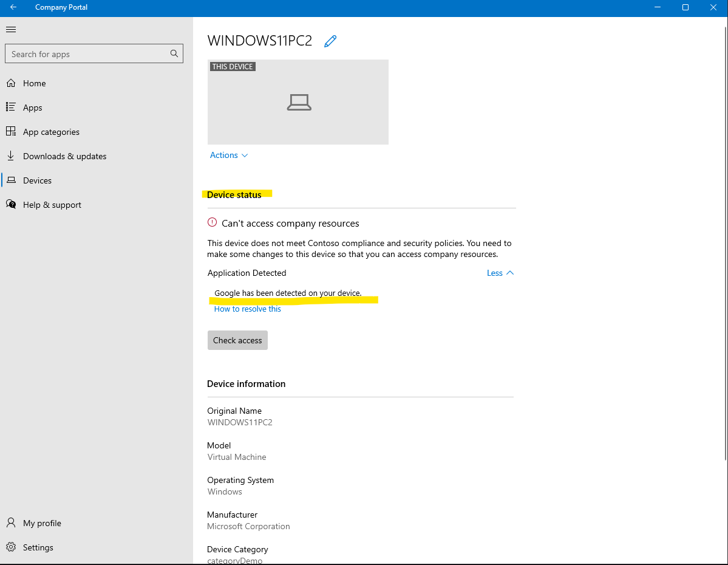Viewport: 728px width, 565px height.
Task: Minimize the Company Portal window
Action: (658, 7)
